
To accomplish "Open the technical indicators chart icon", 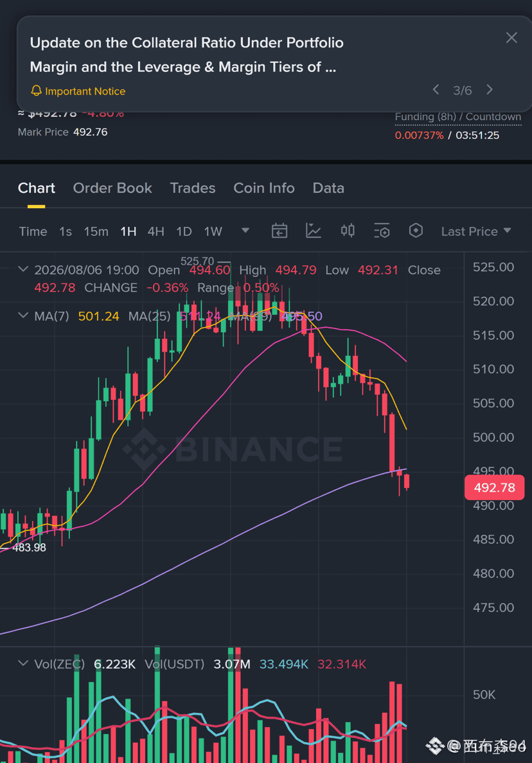I will point(313,231).
